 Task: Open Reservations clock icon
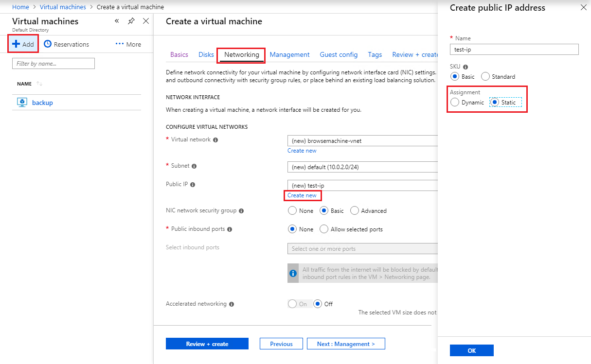tap(48, 44)
